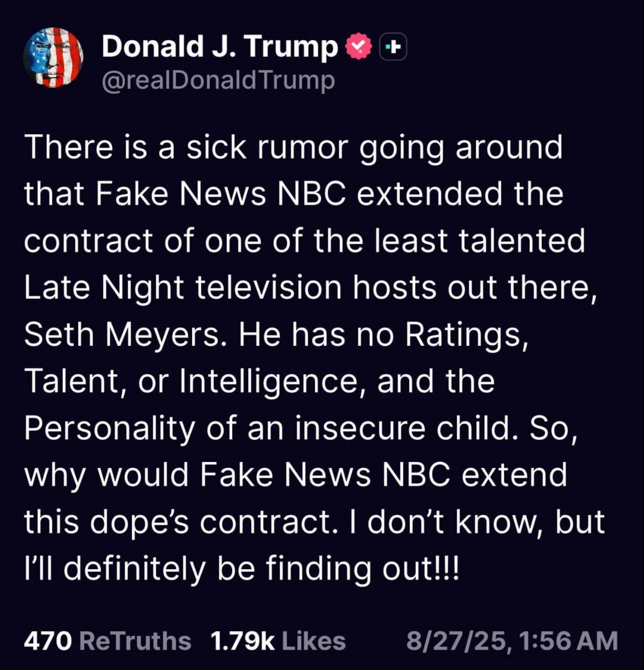This screenshot has width=644, height=670.
Task: Open the Donald J. Trump display name
Action: tap(220, 47)
